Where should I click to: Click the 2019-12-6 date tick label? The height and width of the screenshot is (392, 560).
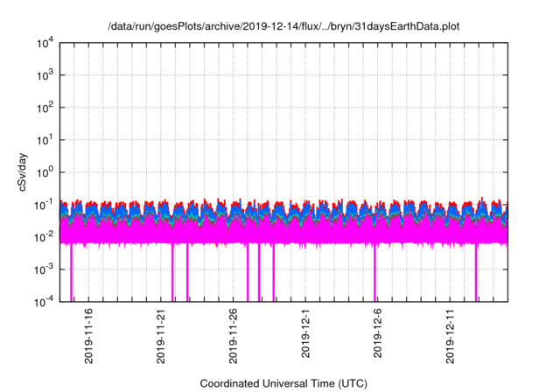pos(377,333)
